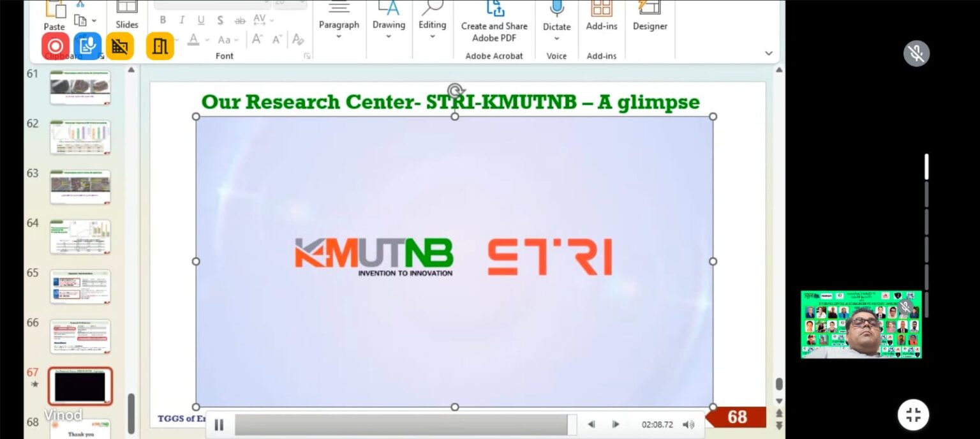Select slide 64 thumbnail

pos(80,237)
